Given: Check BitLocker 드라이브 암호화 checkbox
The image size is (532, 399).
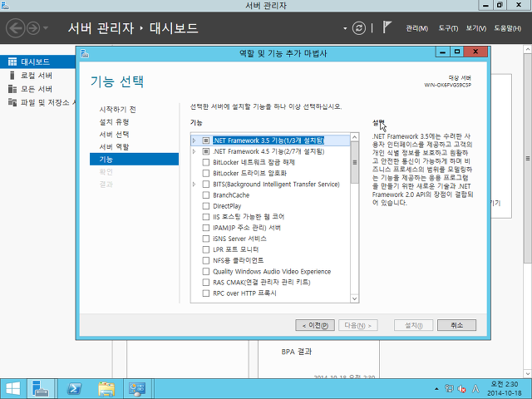Looking at the screenshot, I should tap(205, 173).
